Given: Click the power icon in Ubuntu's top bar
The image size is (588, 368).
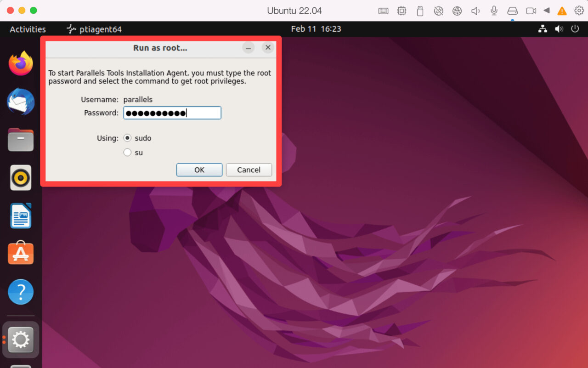Looking at the screenshot, I should point(575,29).
